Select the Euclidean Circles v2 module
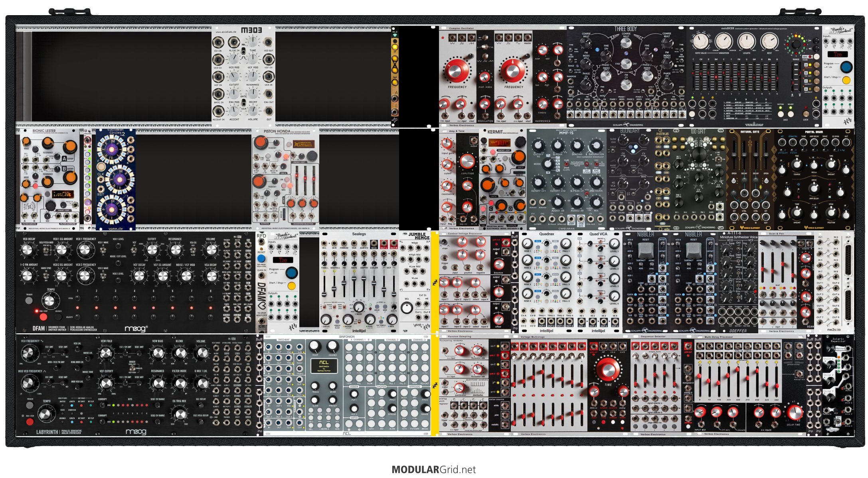Viewport: 868px width, 478px height. pos(116,179)
